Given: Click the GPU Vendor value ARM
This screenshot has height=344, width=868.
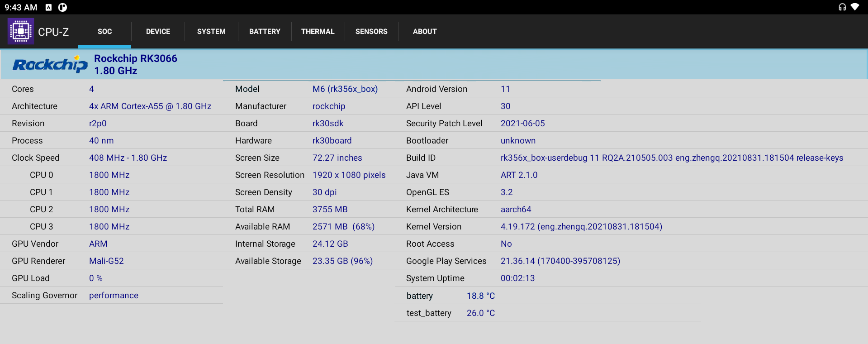Looking at the screenshot, I should pos(98,244).
